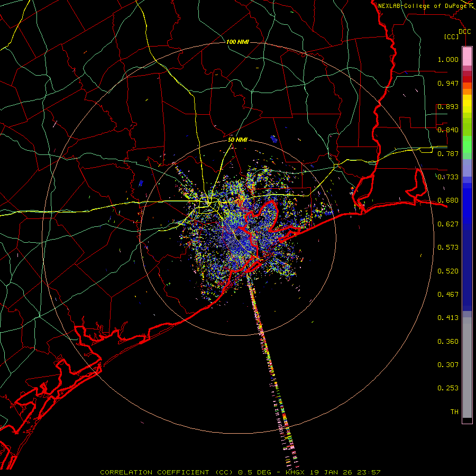The image size is (476, 476).
Task: Click the 0.5 DEG elevation angle text
Action: (254, 472)
